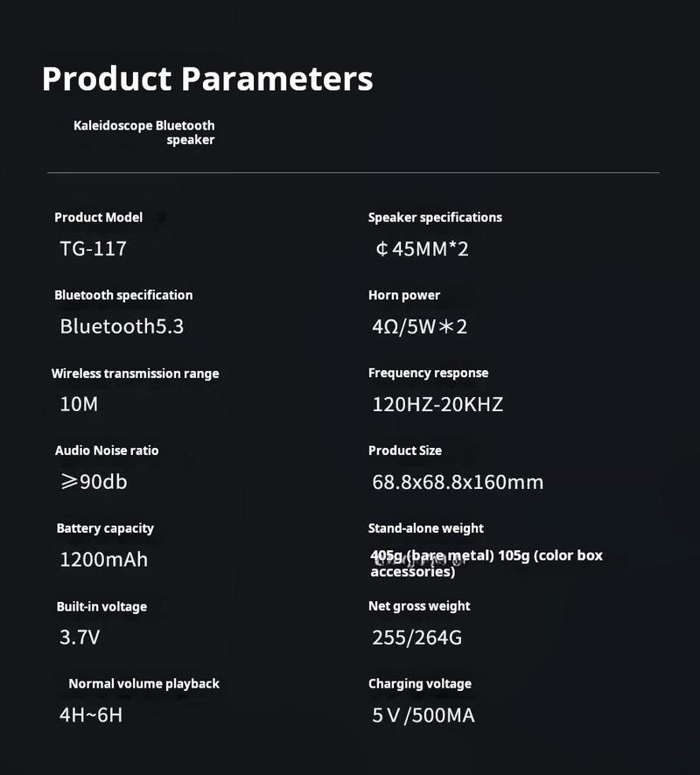Screen dimensions: 700x775
Task: Click the 68.8x68.8x160mm product size value
Action: point(458,482)
